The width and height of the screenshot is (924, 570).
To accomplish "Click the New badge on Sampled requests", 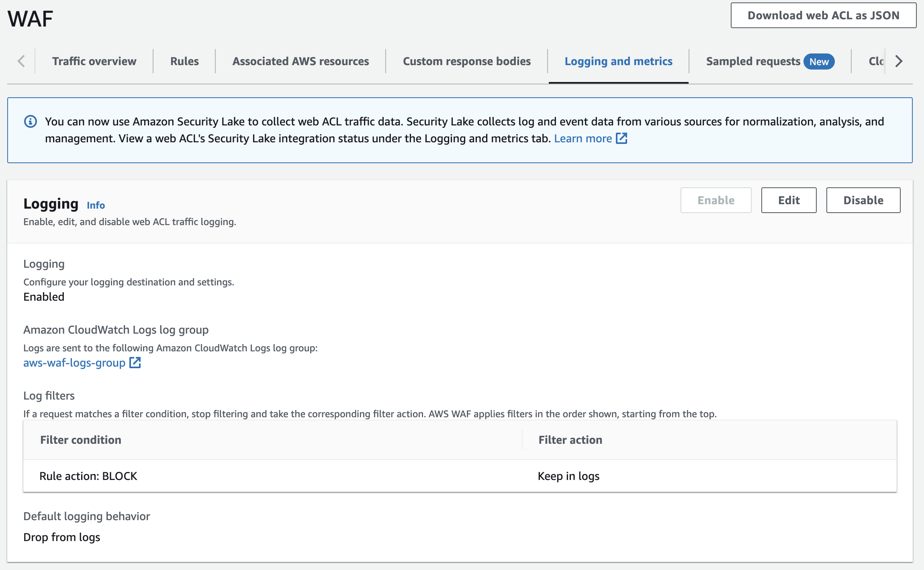I will point(819,62).
